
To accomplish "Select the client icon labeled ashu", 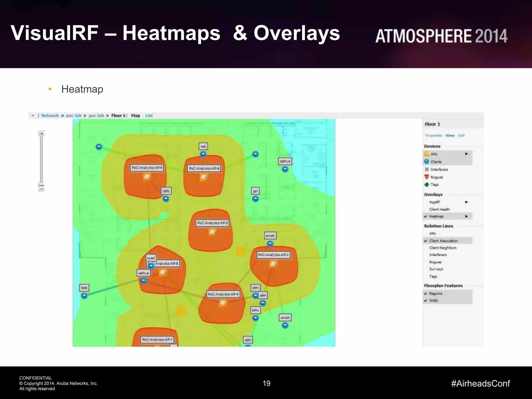I will [x=256, y=318].
